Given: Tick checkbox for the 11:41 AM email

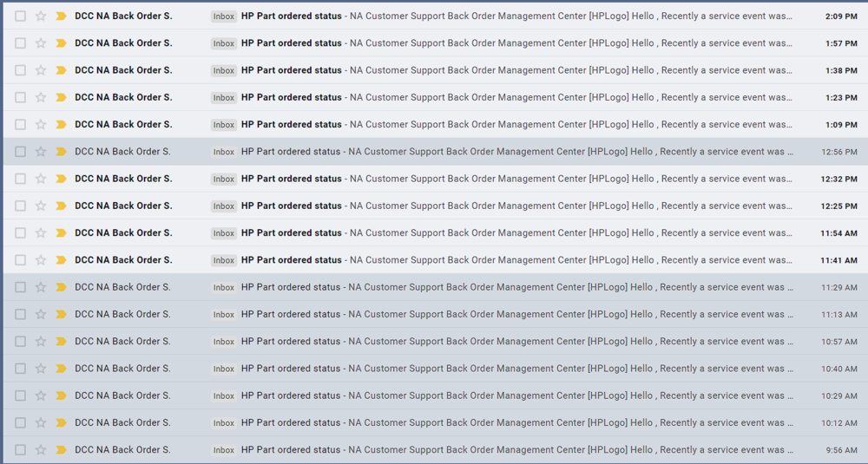Looking at the screenshot, I should coord(20,260).
